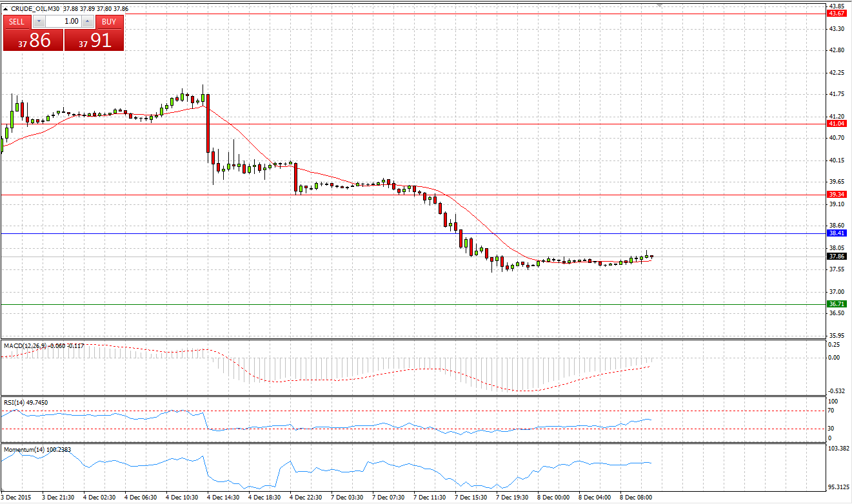Image resolution: width=852 pixels, height=504 pixels.
Task: Select the 37.86 current price label
Action: pyautogui.click(x=837, y=256)
